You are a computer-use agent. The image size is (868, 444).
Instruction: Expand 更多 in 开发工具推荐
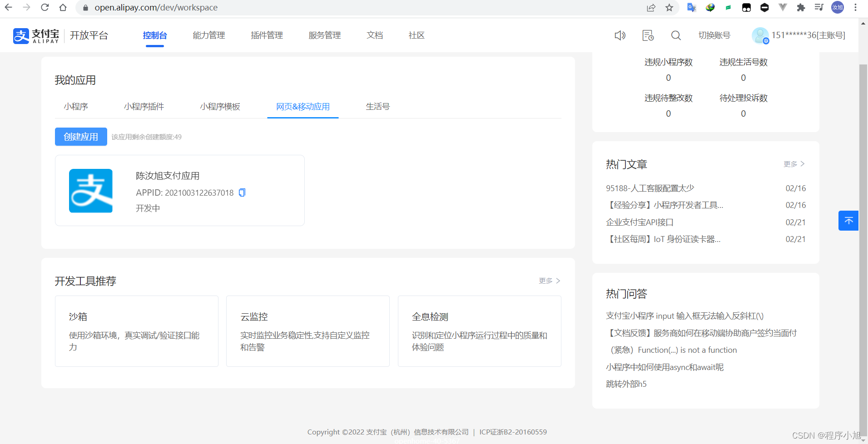550,281
